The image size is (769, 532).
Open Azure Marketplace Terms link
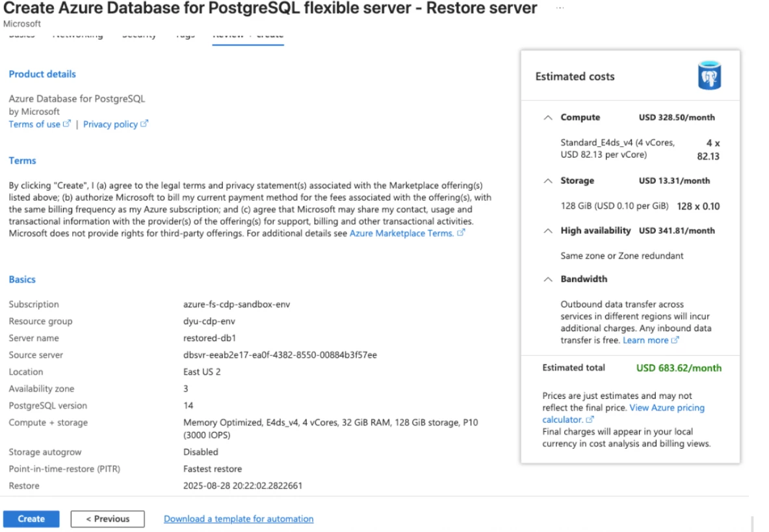[402, 233]
